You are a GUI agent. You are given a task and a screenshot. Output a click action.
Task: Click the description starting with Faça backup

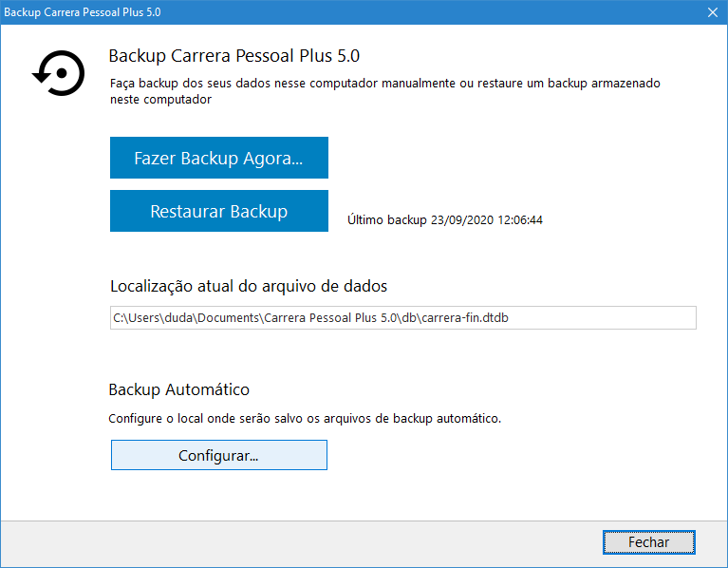tap(384, 84)
